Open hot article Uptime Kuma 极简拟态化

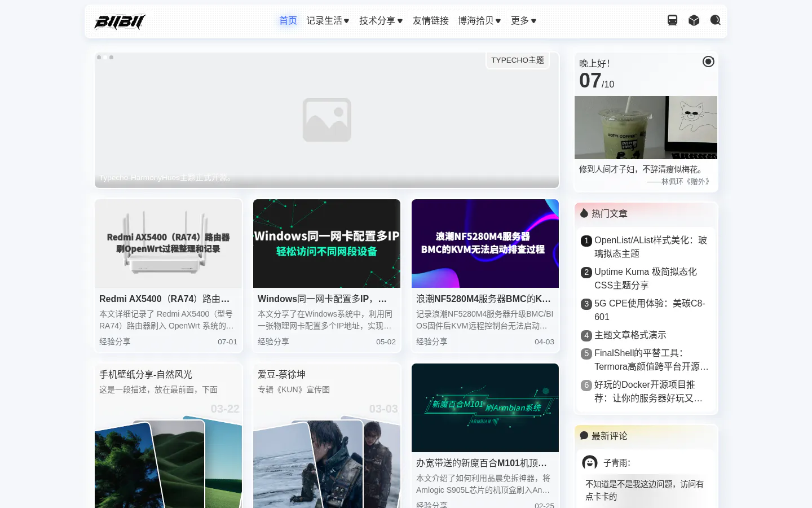click(x=646, y=278)
